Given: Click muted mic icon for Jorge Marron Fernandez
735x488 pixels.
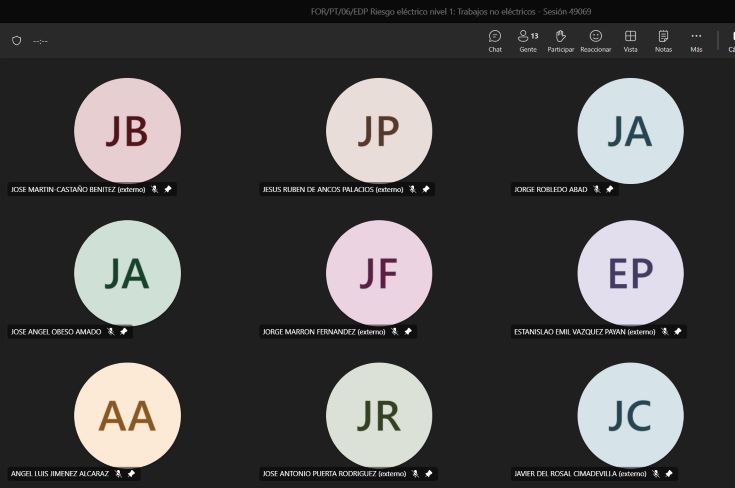Looking at the screenshot, I should (395, 331).
